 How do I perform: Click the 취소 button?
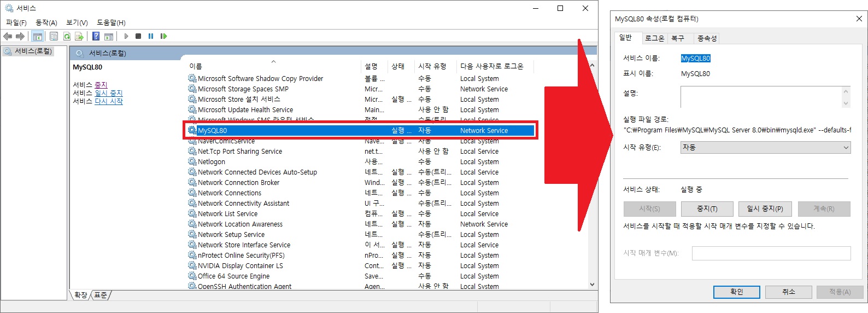pyautogui.click(x=788, y=292)
